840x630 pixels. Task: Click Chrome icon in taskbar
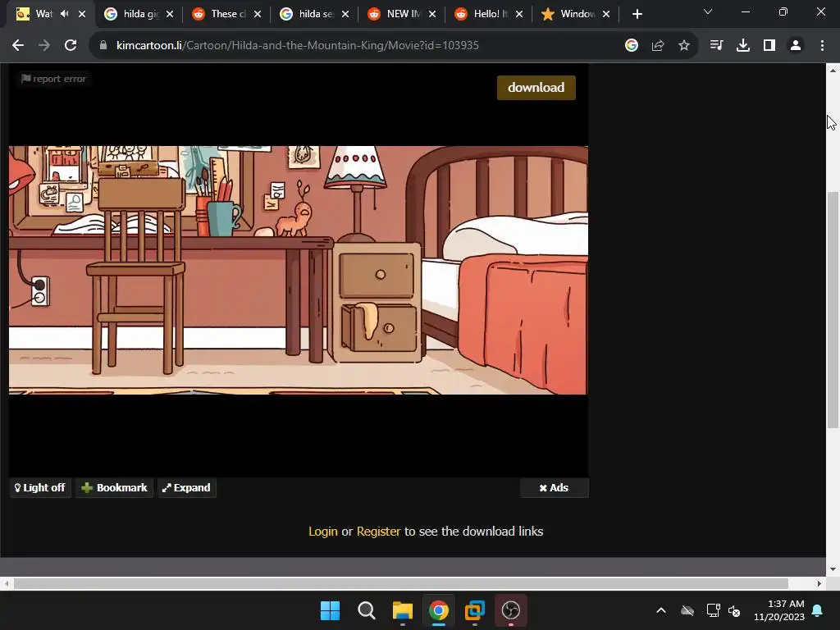click(x=439, y=610)
